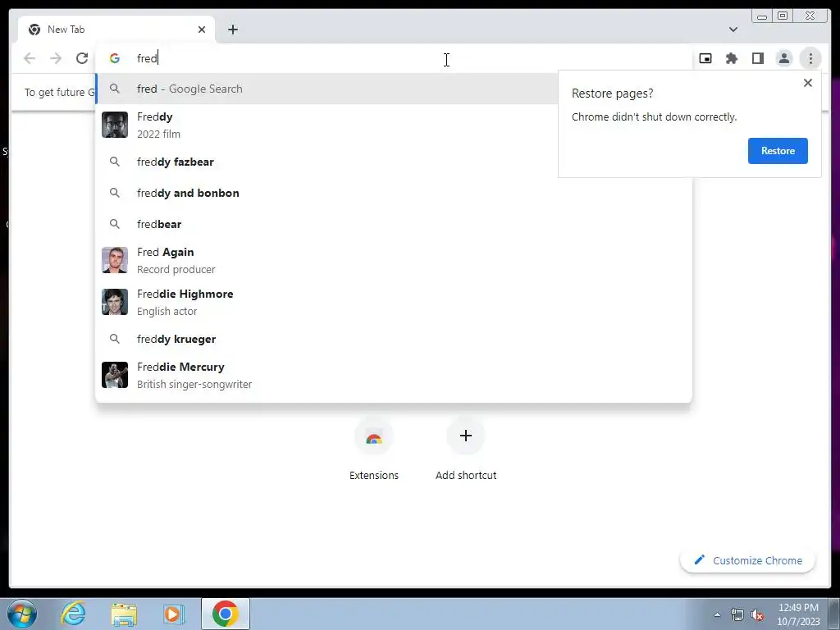Choose the 'freddy fazbear' suggestion
The width and height of the screenshot is (840, 630).
394,162
